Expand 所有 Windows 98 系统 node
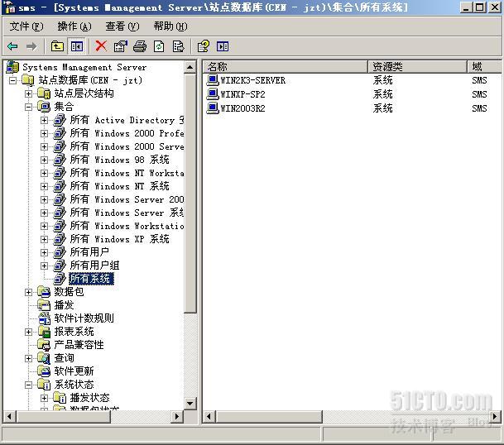The height and width of the screenshot is (445, 504). pos(45,160)
